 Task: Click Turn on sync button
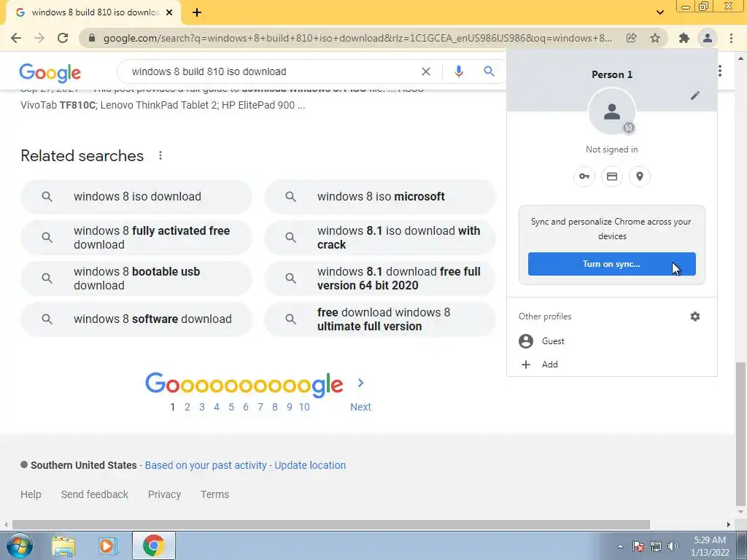tap(612, 264)
